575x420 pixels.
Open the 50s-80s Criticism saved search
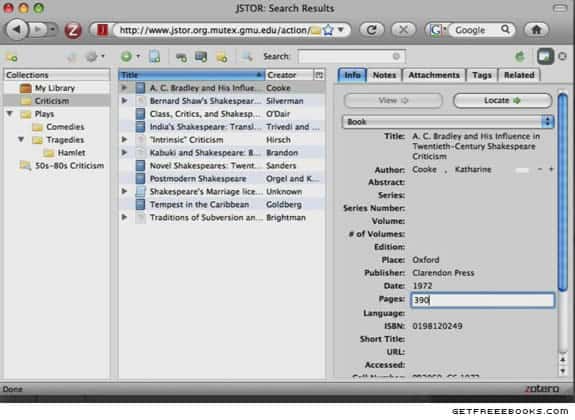click(69, 165)
